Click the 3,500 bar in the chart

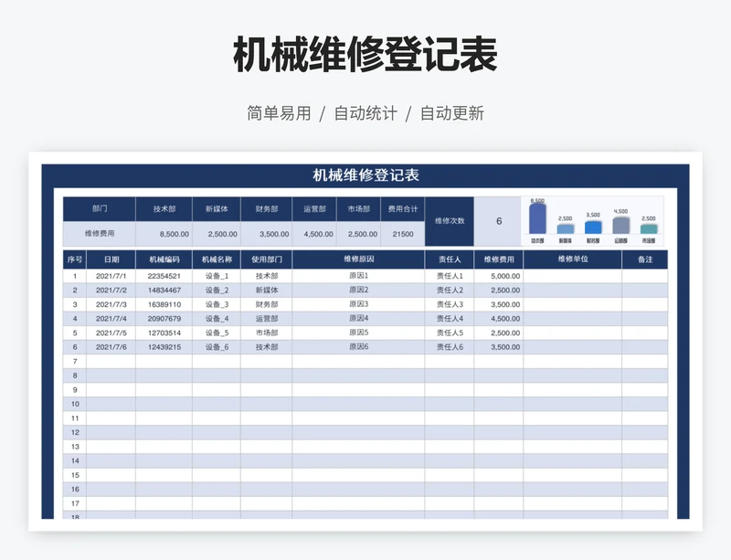(x=593, y=227)
